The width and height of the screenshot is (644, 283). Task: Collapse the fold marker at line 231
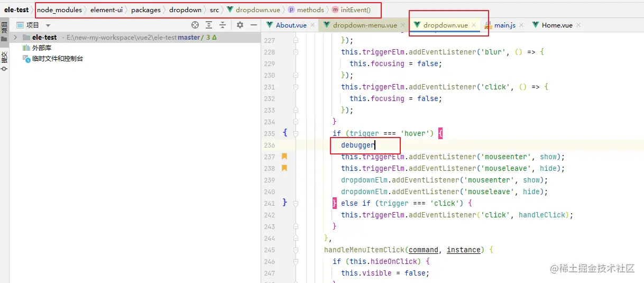296,87
